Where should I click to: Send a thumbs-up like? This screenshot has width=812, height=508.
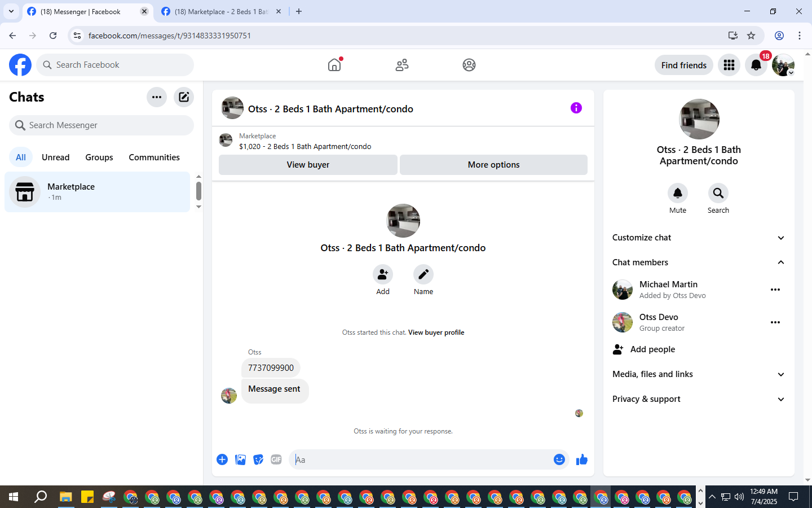click(x=582, y=459)
